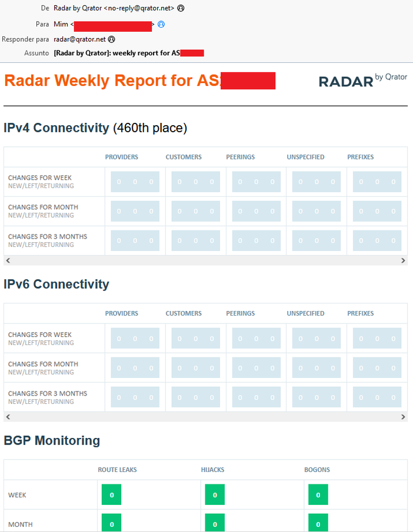The image size is (413, 532).
Task: Click IPv6 CHANGES FOR WEEK row label
Action: 40,334
